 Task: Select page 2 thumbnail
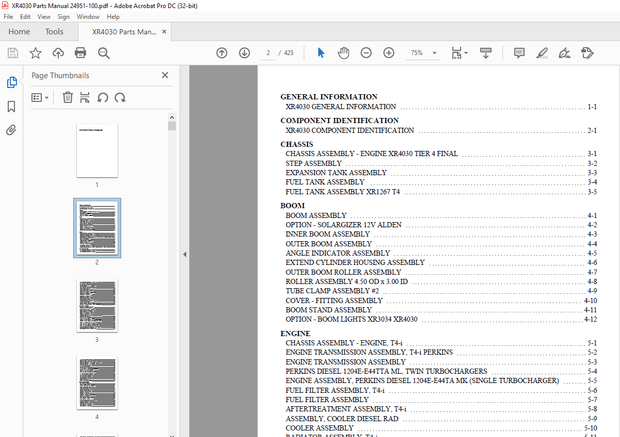tap(97, 228)
